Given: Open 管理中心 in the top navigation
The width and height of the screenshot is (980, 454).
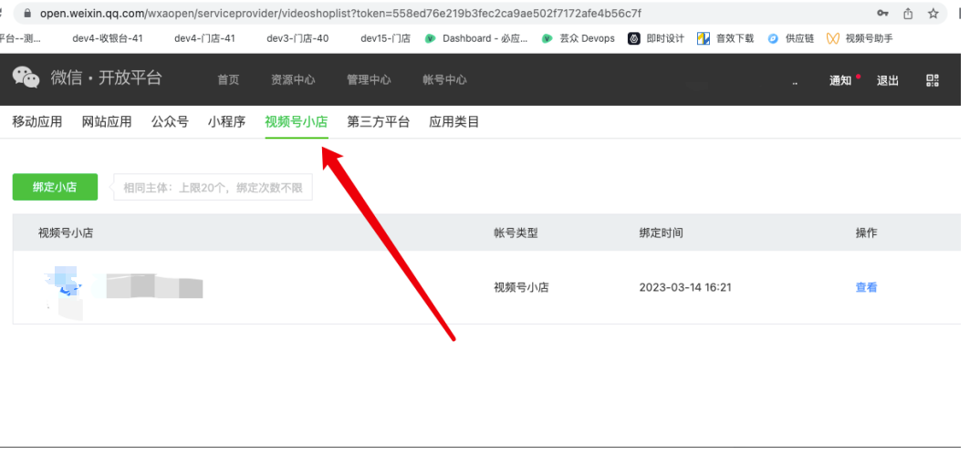Looking at the screenshot, I should coord(369,80).
